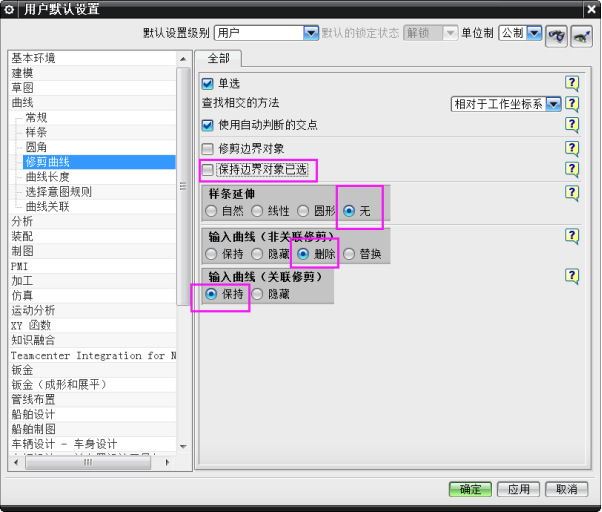The height and width of the screenshot is (512, 602).
Task: Select 替换 under 非关联修剪
Action: [x=349, y=254]
